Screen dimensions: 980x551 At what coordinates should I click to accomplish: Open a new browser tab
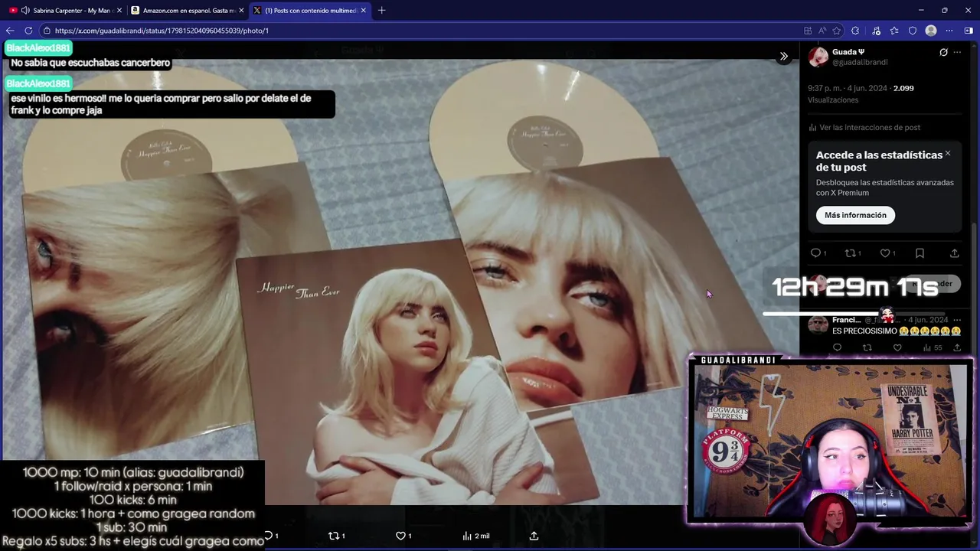(381, 10)
